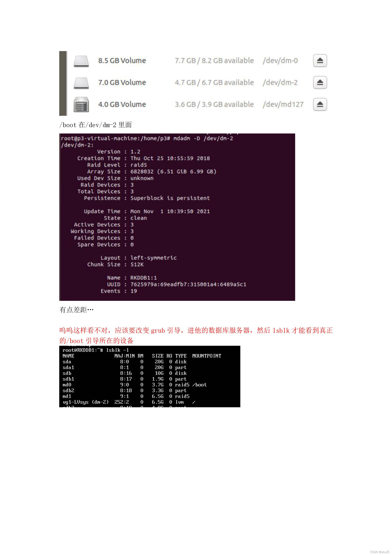Image resolution: width=392 pixels, height=555 pixels.
Task: Click '7.7 GB / 8.2 GB available' text
Action: [x=214, y=60]
